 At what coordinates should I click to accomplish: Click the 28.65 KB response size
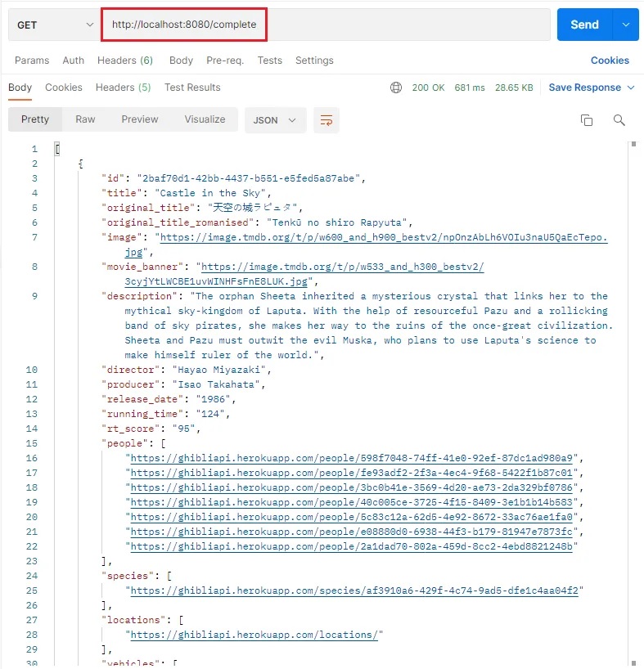tap(514, 88)
